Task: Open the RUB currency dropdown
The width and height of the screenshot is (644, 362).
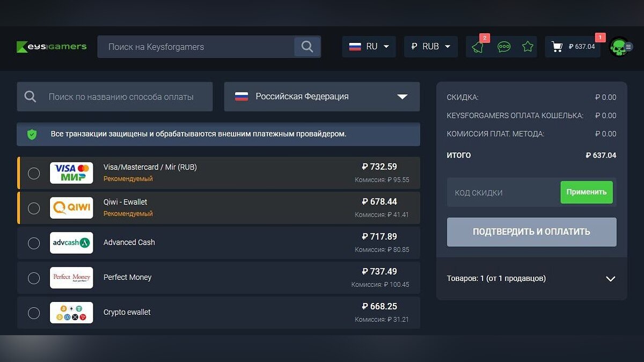Action: point(430,46)
